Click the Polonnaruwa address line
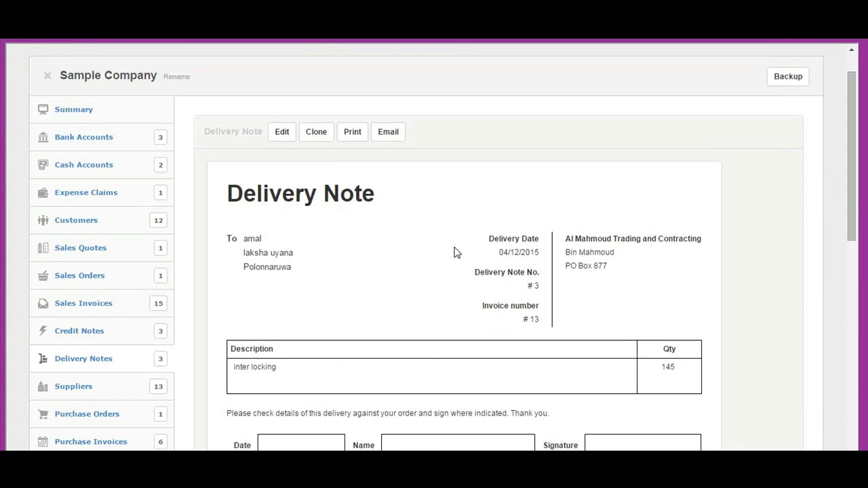This screenshot has height=488, width=868. click(x=267, y=267)
